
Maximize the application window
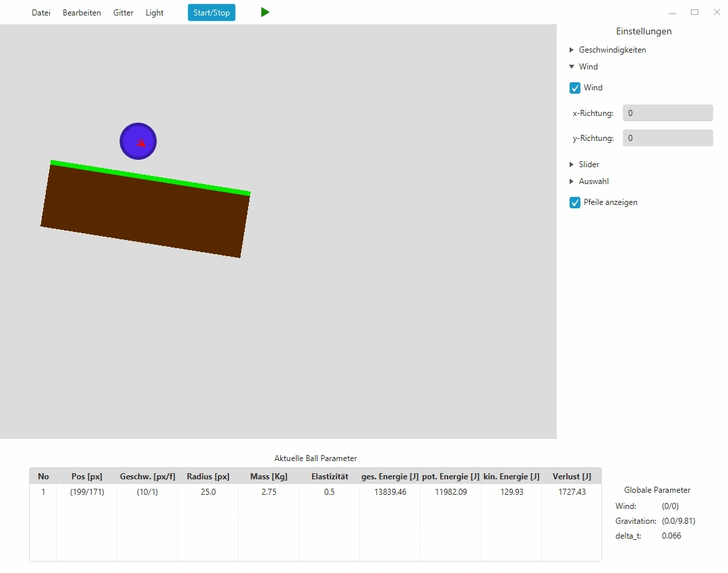pos(694,12)
